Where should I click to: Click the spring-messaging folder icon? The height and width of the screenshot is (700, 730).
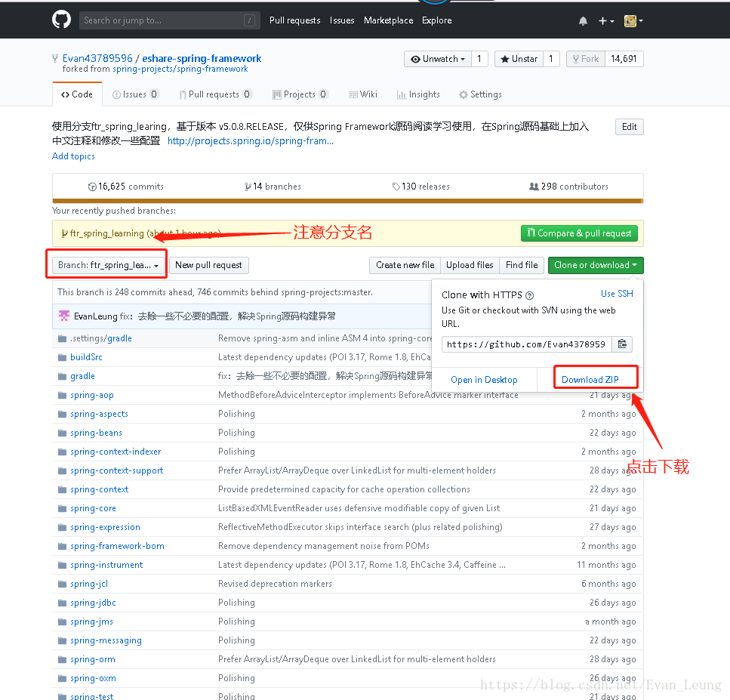[62, 641]
